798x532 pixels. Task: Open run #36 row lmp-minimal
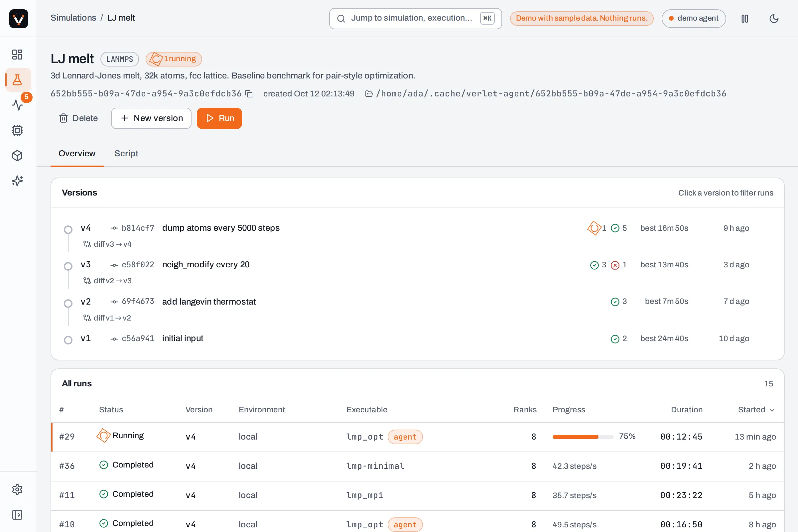point(418,466)
